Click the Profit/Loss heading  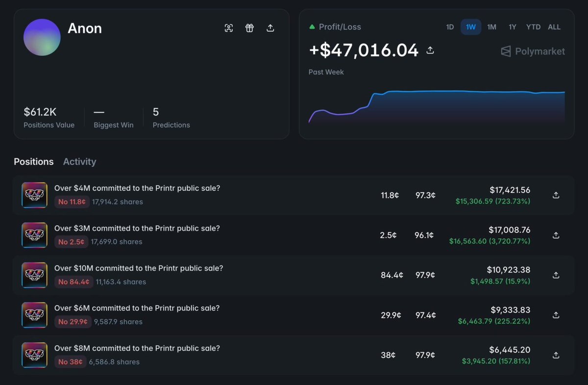(340, 27)
